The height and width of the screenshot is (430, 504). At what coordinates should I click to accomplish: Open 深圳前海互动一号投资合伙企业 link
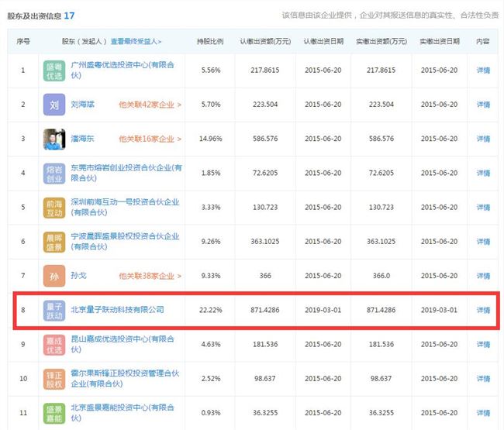tap(125, 207)
